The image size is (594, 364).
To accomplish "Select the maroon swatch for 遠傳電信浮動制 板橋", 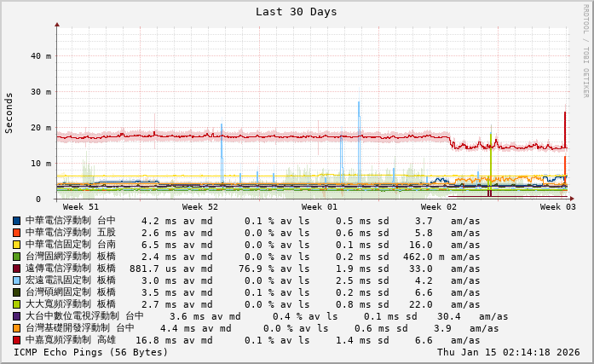I will pos(16,269).
